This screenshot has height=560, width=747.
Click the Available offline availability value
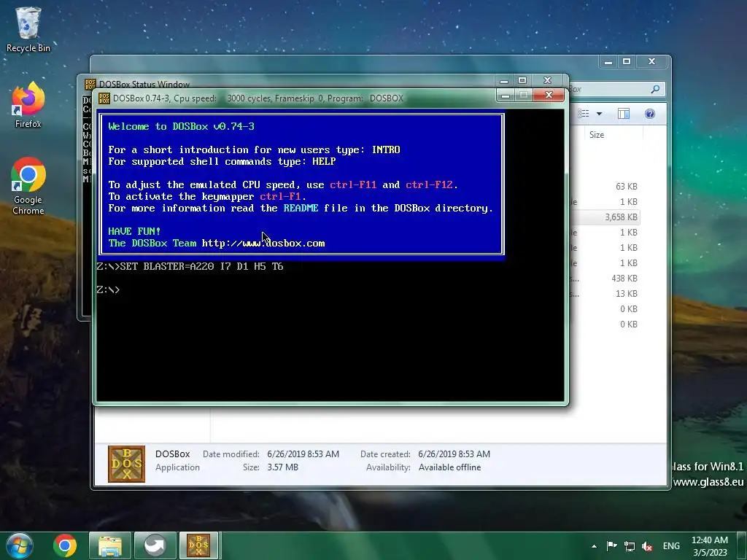click(x=449, y=467)
